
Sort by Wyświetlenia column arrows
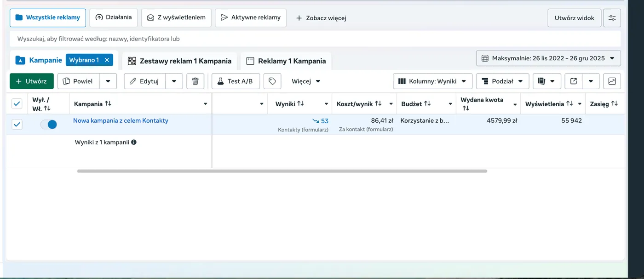(x=569, y=103)
